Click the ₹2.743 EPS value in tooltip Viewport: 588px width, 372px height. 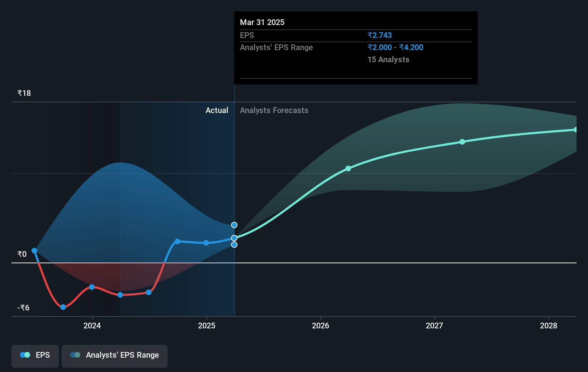[380, 35]
